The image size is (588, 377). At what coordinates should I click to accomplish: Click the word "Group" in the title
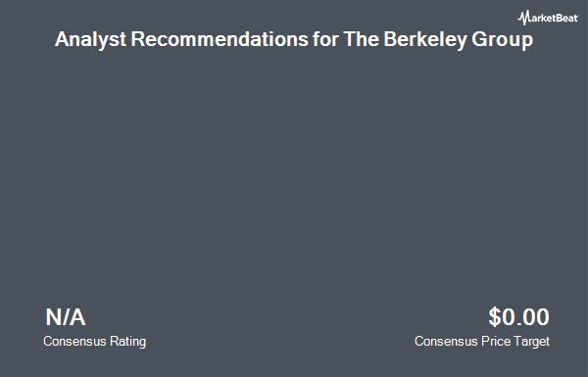click(502, 40)
